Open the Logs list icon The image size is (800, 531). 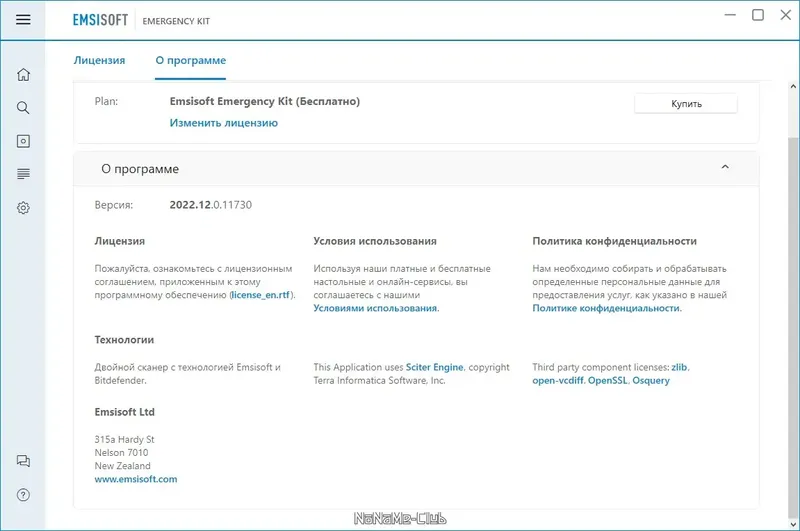tap(23, 174)
